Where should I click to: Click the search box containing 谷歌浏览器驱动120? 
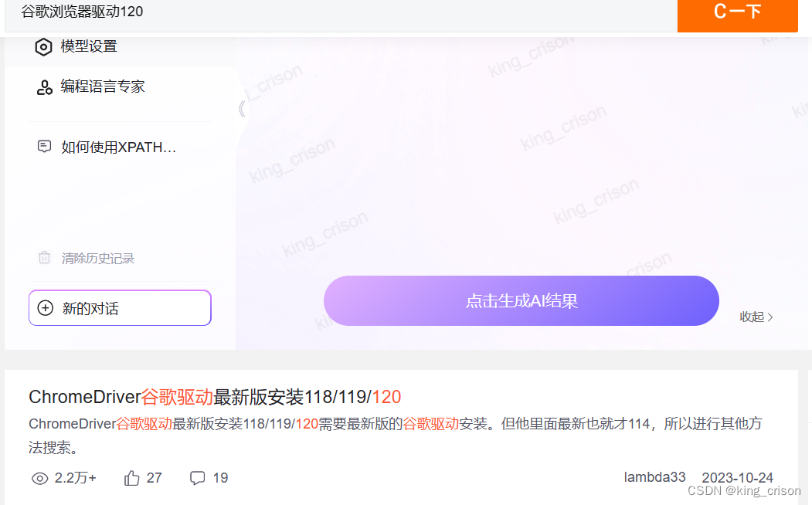pos(341,12)
